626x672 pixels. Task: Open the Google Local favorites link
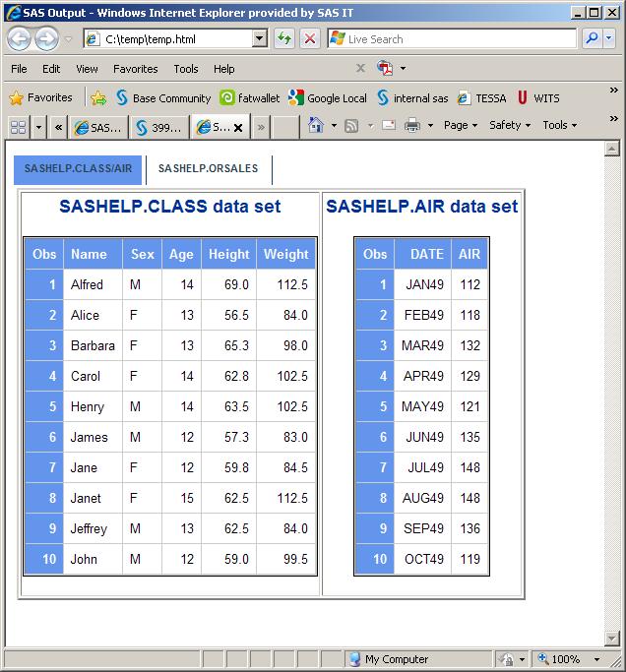tap(328, 98)
